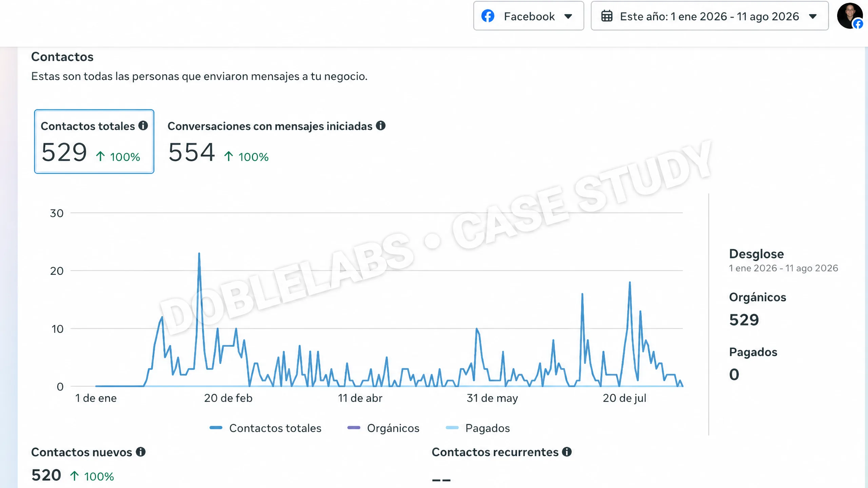Click the Orgánicos value 529 in Desglose
Image resolution: width=868 pixels, height=488 pixels.
[744, 320]
